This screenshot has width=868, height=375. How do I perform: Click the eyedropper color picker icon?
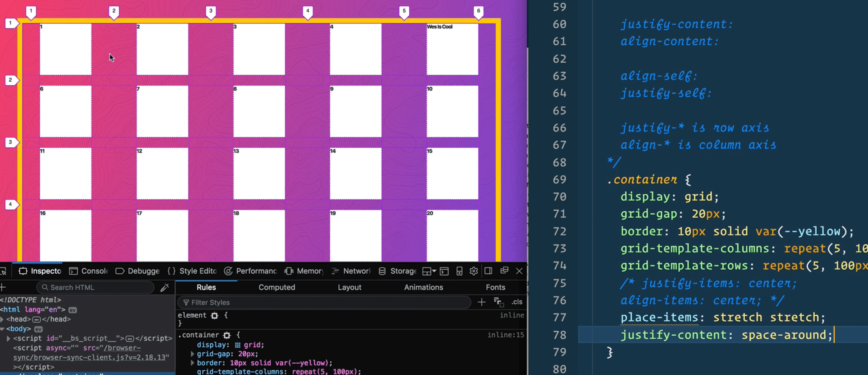[x=165, y=287]
